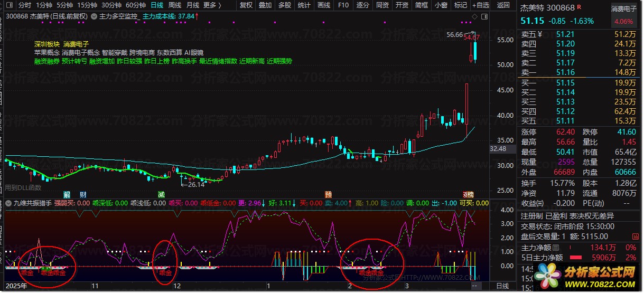Click the 跨境电商 concept tag
This screenshot has height=293, width=644.
(x=142, y=53)
